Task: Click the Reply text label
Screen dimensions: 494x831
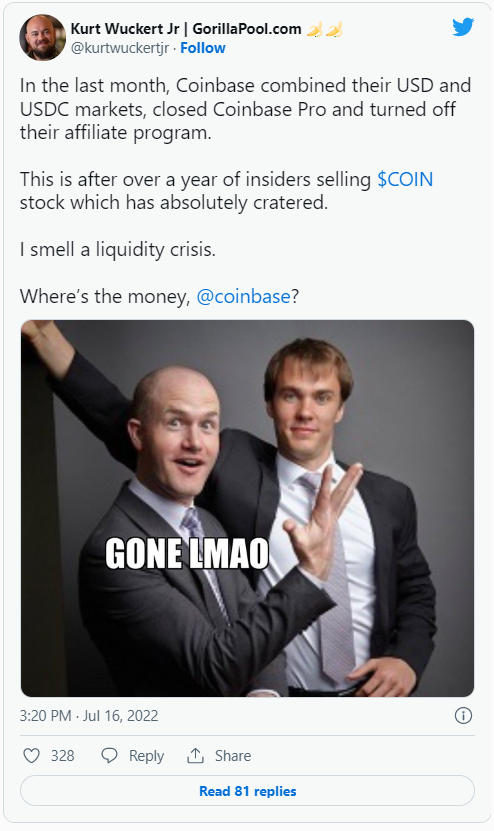Action: (146, 756)
